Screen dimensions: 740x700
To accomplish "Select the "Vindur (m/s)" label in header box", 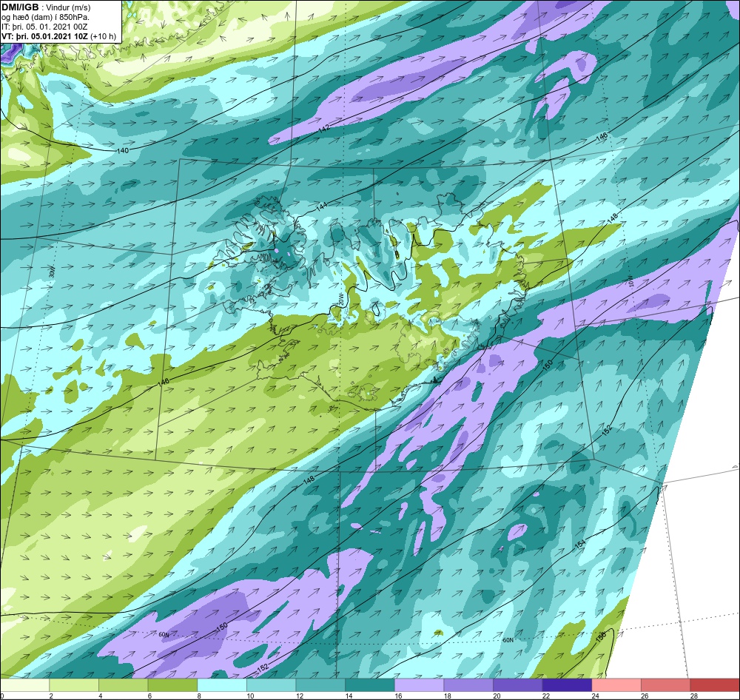I will pos(70,8).
